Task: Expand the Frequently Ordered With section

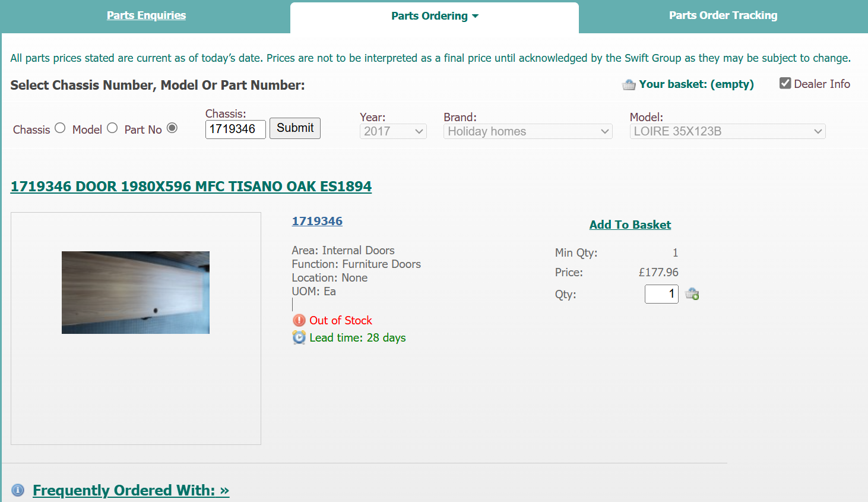Action: pos(131,490)
